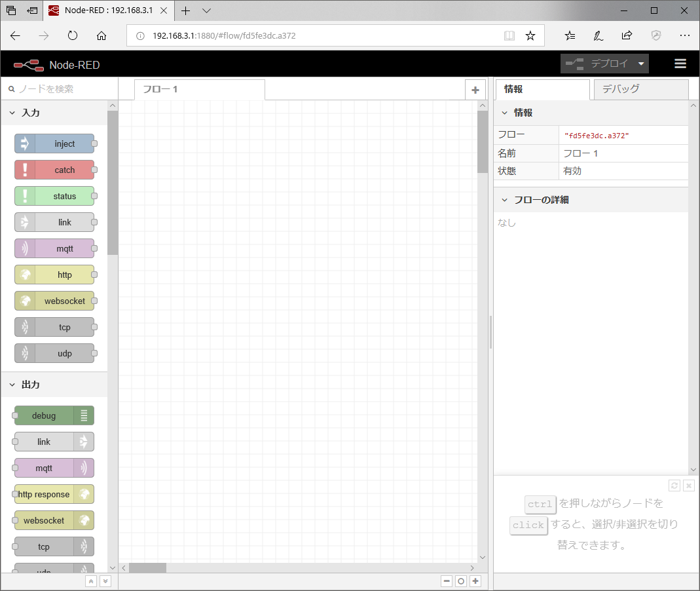This screenshot has height=591, width=700.
Task: Click the palette vertical scrollbar thumb
Action: click(113, 183)
